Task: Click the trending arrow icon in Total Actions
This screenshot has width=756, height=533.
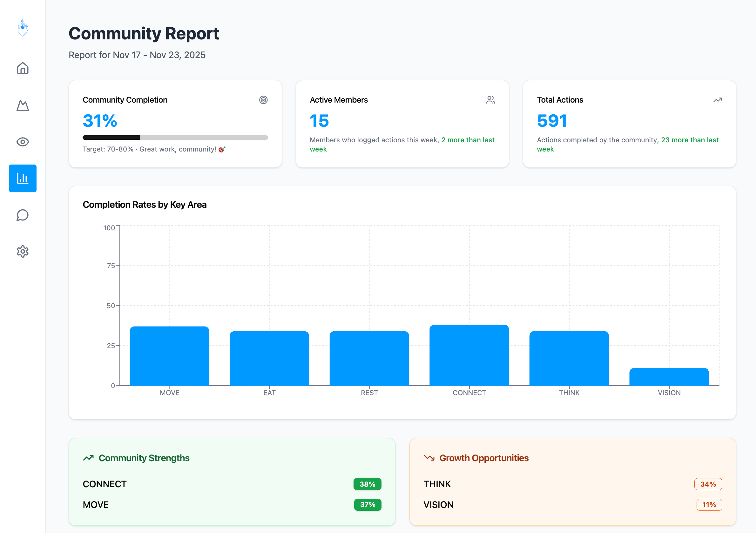Action: pyautogui.click(x=718, y=100)
